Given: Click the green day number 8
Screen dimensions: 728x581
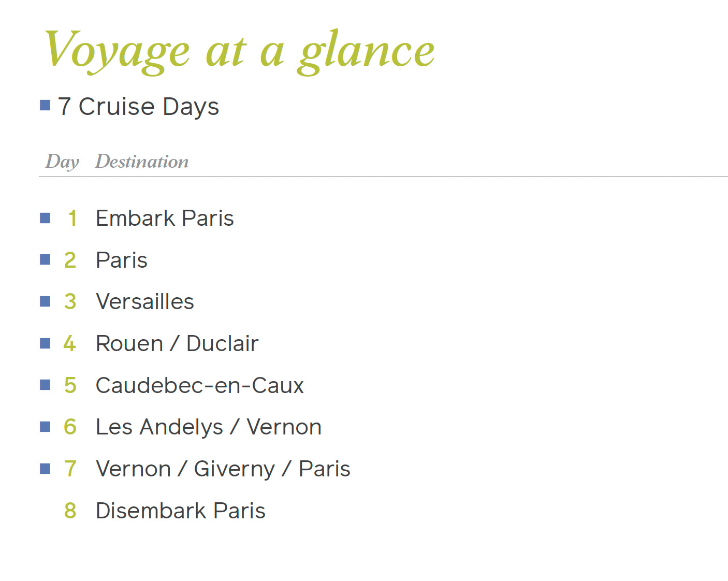Looking at the screenshot, I should click(x=70, y=511).
